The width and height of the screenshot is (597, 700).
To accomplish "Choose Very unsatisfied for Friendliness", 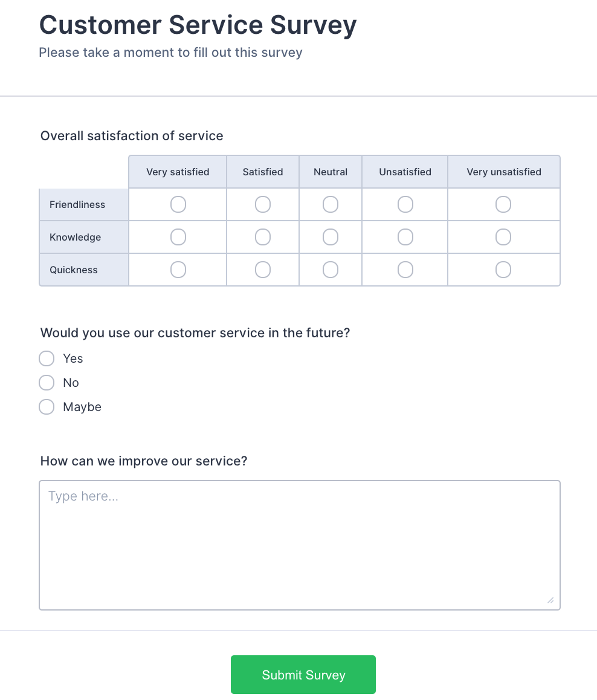I will click(503, 204).
